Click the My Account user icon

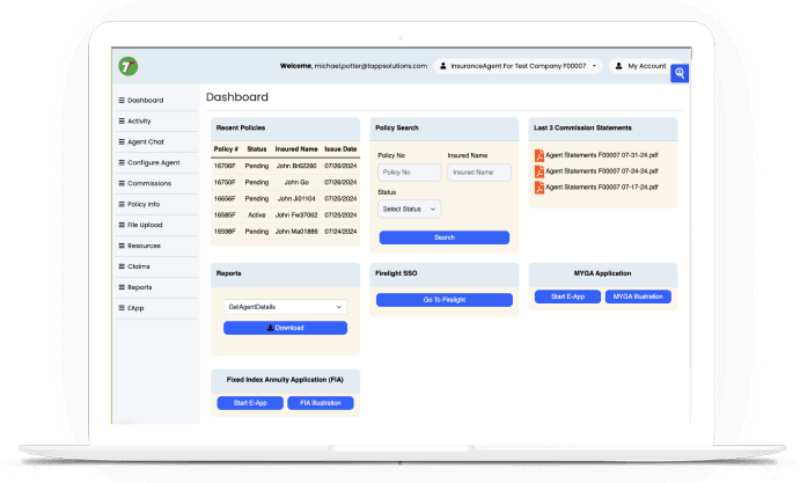point(619,66)
